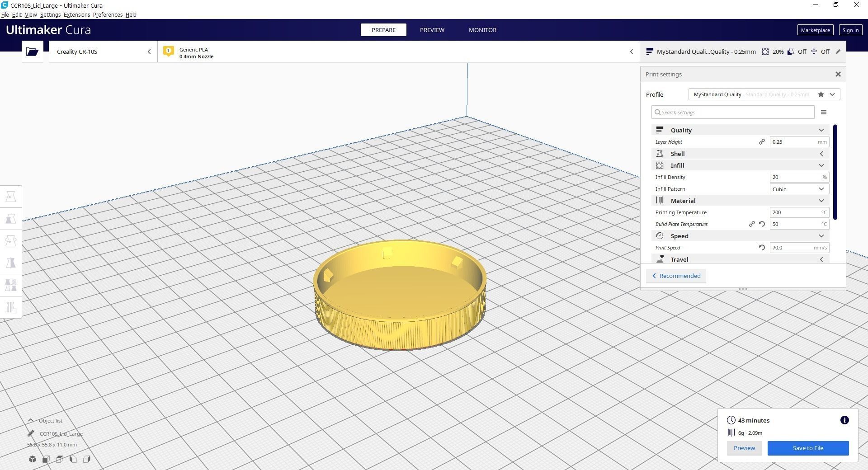The height and width of the screenshot is (470, 868).
Task: Select the Mirror tool in left toolbar
Action: tap(11, 263)
